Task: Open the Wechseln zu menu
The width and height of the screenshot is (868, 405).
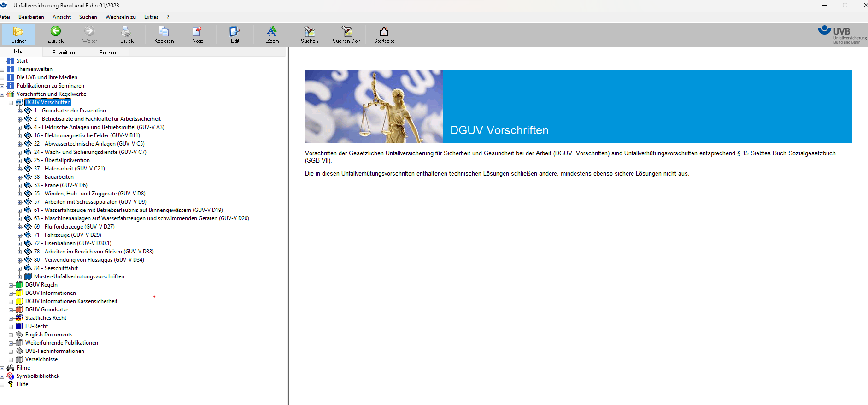Action: (120, 17)
